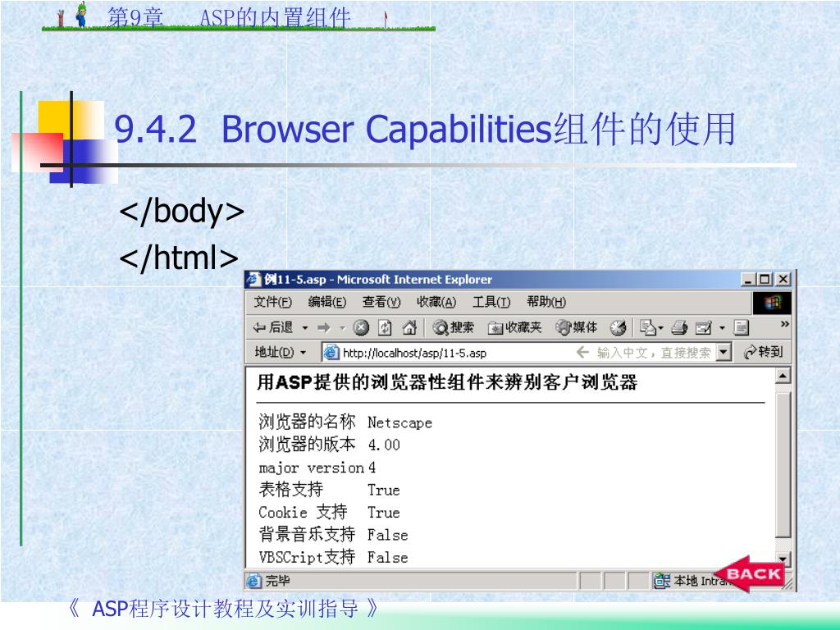Click the 后退 back button
840x630 pixels.
click(x=272, y=327)
